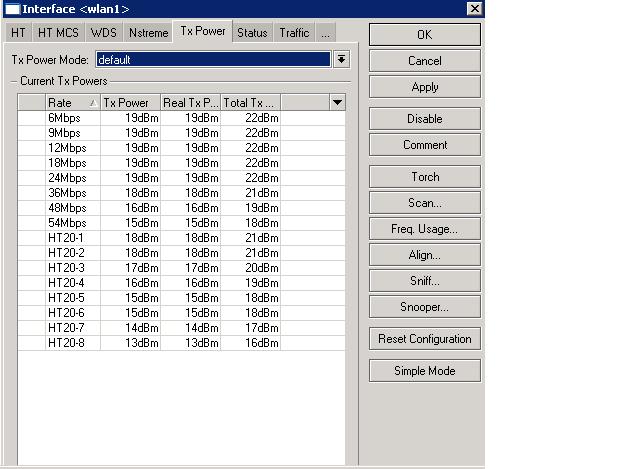
Task: Click the Apply button
Action: click(424, 87)
